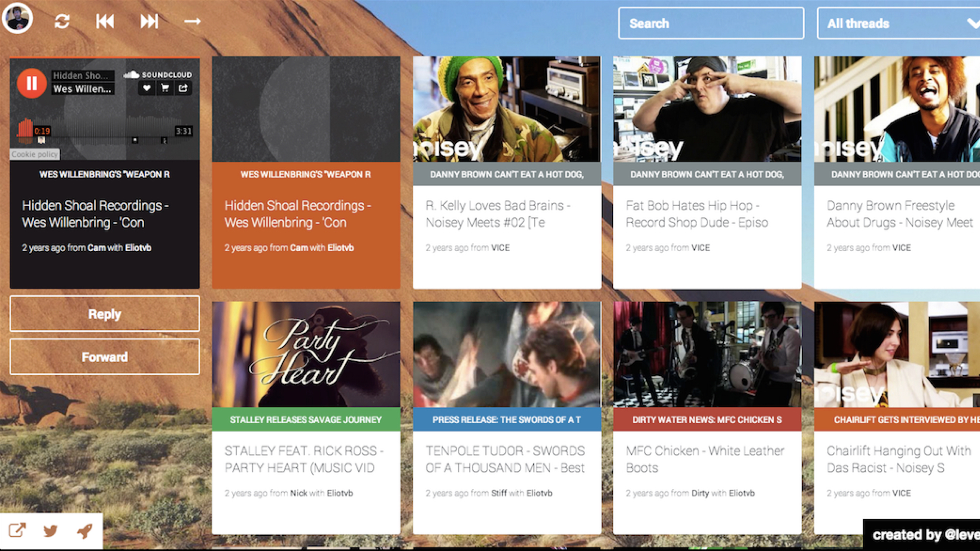Image resolution: width=980 pixels, height=551 pixels.
Task: Pause the SoundCloud track
Action: click(31, 83)
